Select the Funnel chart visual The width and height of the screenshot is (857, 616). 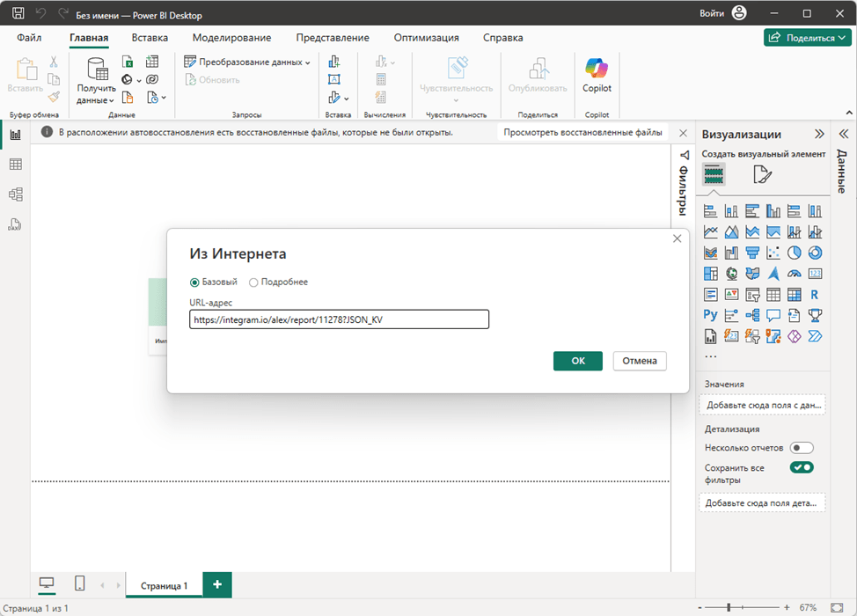click(752, 253)
